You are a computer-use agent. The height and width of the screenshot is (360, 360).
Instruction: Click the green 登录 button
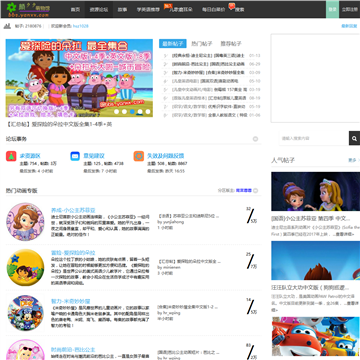[x=332, y=9]
